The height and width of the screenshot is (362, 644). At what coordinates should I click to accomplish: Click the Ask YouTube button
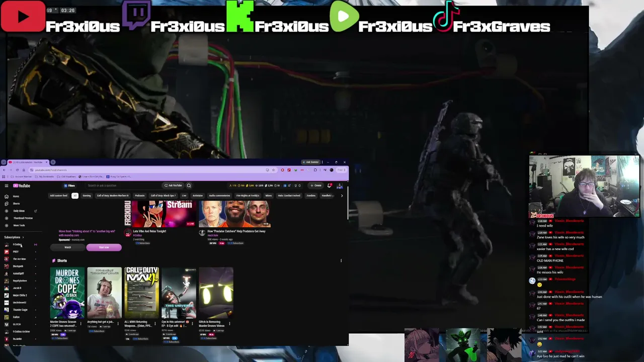coord(174,186)
